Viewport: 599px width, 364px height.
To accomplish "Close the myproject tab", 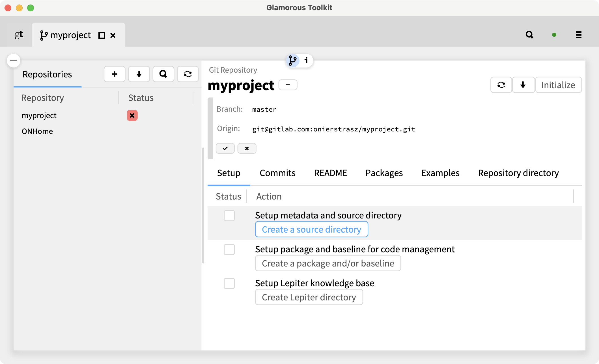I will [x=113, y=35].
